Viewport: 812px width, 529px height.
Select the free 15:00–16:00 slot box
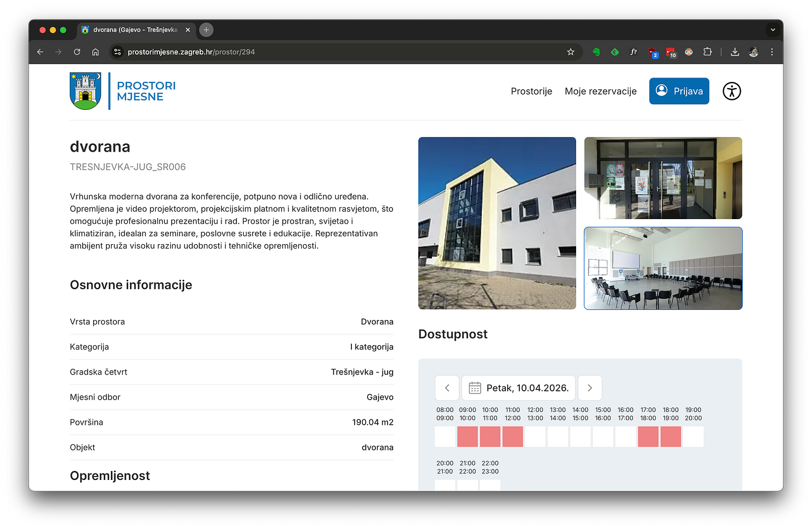[603, 436]
